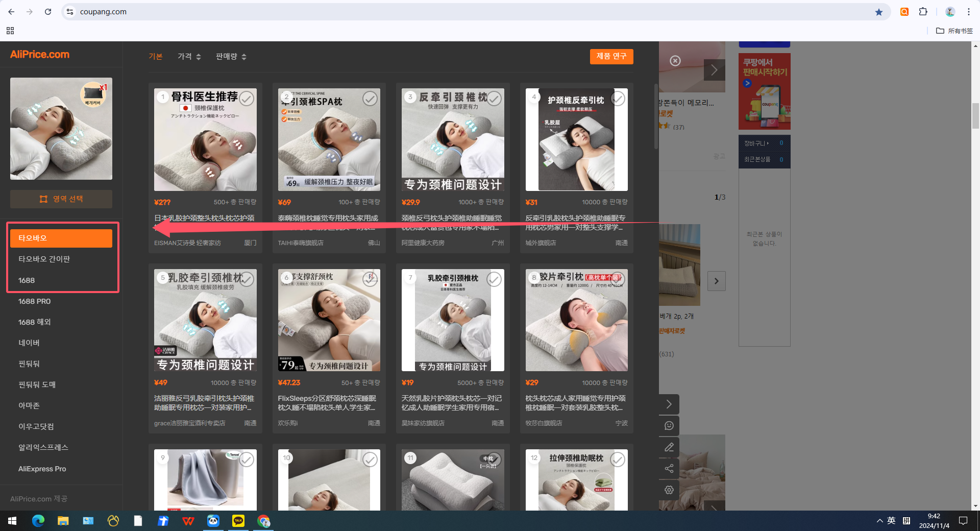Select product 2 check circle

[x=370, y=98]
